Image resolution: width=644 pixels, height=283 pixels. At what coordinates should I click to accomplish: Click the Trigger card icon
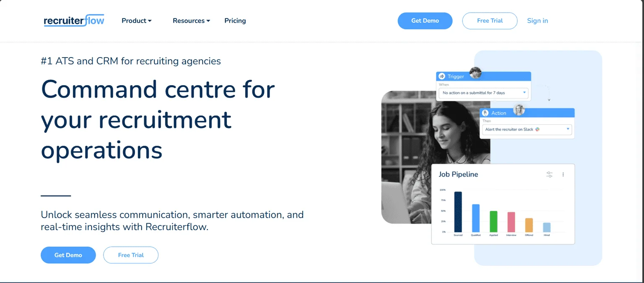pos(441,76)
